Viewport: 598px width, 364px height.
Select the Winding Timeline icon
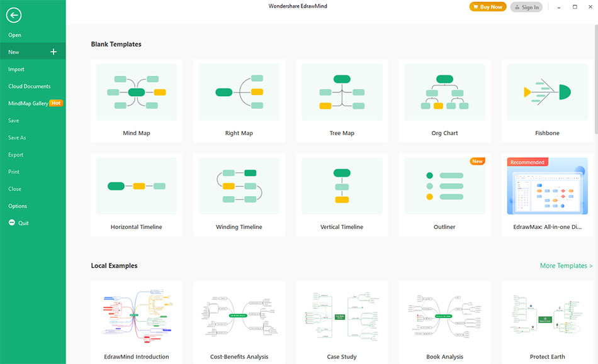click(x=239, y=186)
